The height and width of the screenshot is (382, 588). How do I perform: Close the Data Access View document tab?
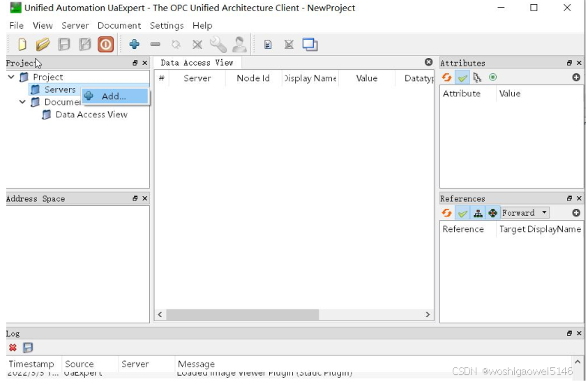point(429,62)
